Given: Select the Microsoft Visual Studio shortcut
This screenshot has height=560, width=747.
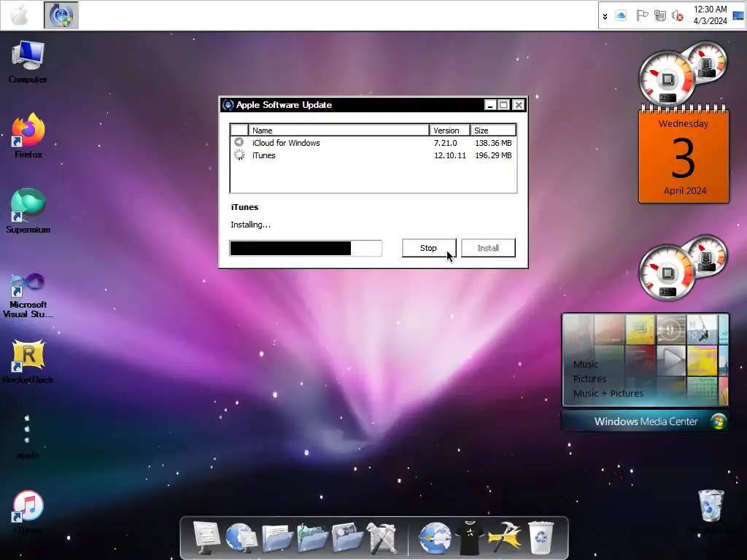Looking at the screenshot, I should pyautogui.click(x=28, y=295).
